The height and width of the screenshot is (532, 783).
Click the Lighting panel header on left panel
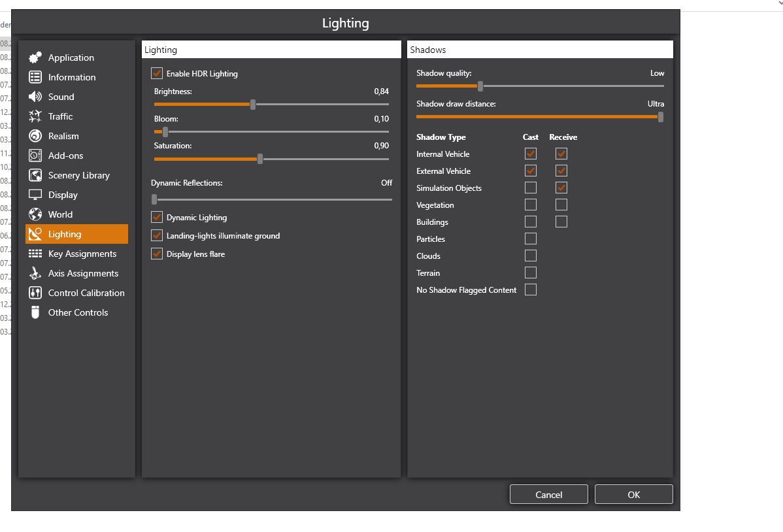click(x=271, y=50)
